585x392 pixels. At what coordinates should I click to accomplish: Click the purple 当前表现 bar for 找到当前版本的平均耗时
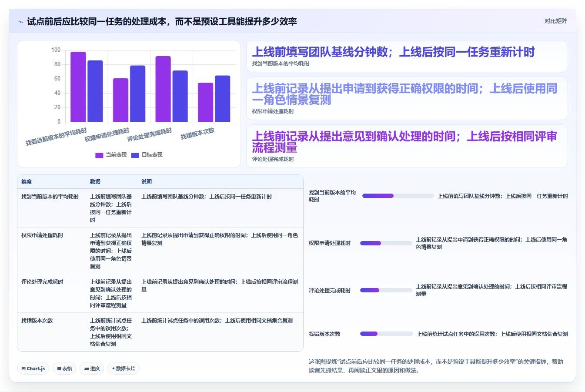[x=78, y=87]
